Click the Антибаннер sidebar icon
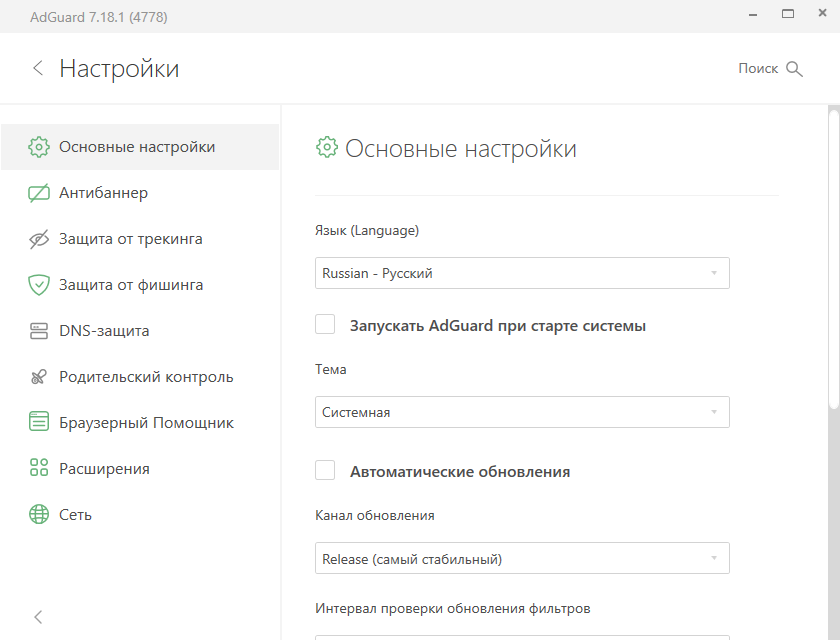The width and height of the screenshot is (840, 640). pyautogui.click(x=39, y=193)
